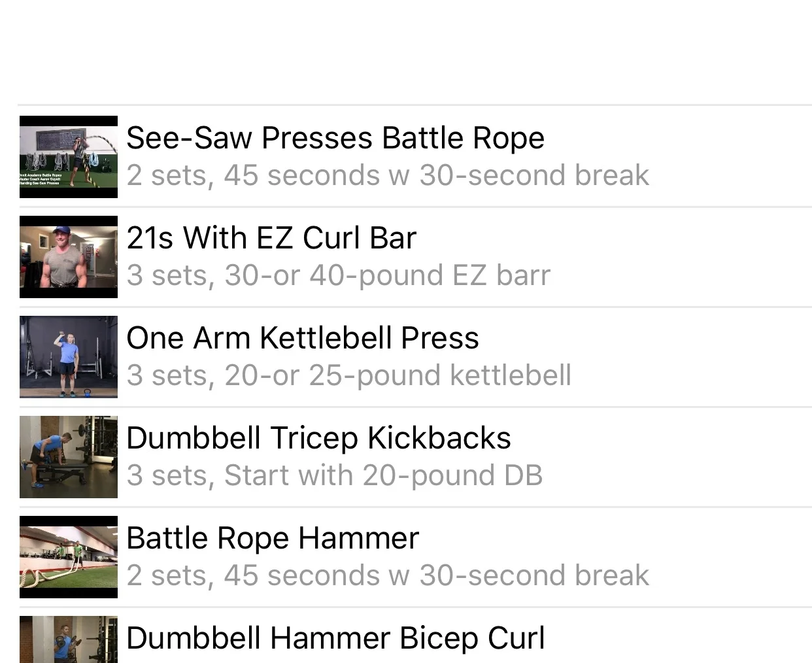Tap 'Start with 20-pound DB' subtitle
The height and width of the screenshot is (663, 812).
pyautogui.click(x=384, y=475)
